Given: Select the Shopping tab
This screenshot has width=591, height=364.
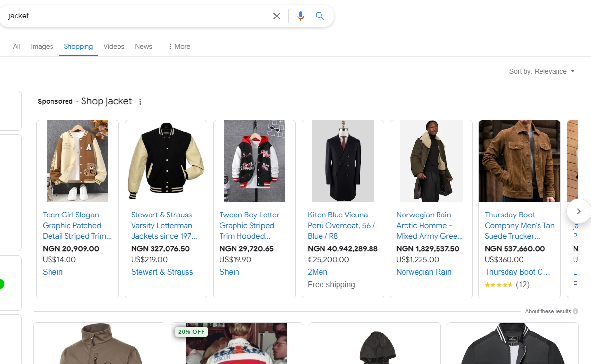Looking at the screenshot, I should click(78, 46).
